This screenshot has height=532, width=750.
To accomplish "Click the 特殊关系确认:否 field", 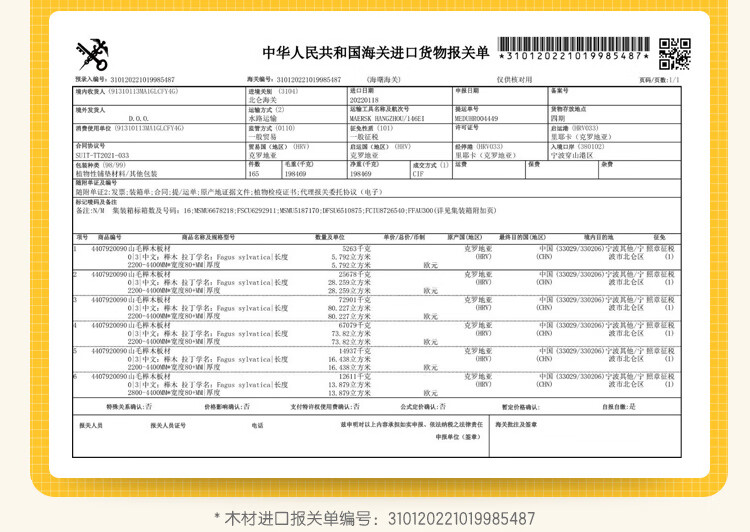I will [x=129, y=407].
